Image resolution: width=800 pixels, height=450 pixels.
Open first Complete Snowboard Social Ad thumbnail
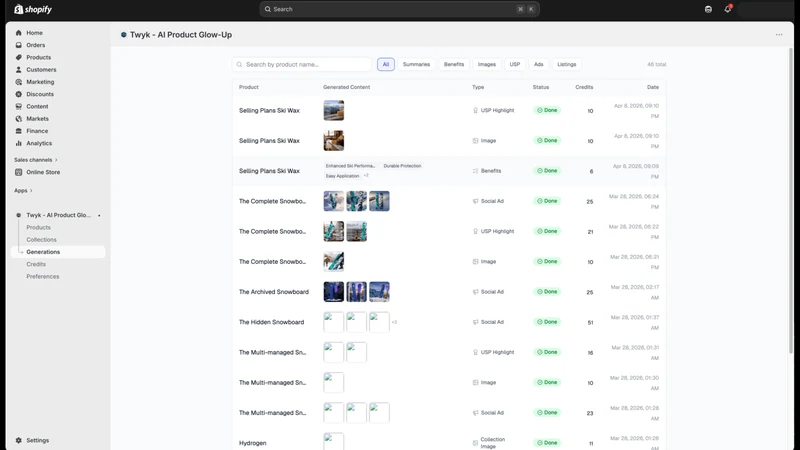pos(334,201)
